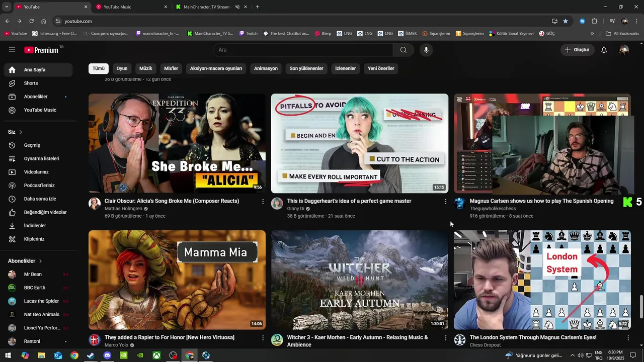Click the YouTube Premium logo
This screenshot has height=362, width=644.
pos(41,50)
